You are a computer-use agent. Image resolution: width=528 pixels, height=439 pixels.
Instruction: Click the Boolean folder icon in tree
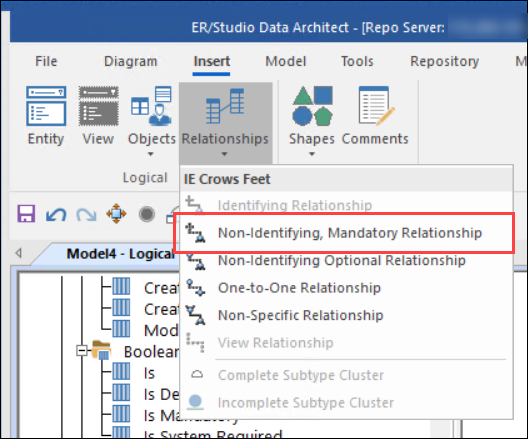click(x=101, y=350)
